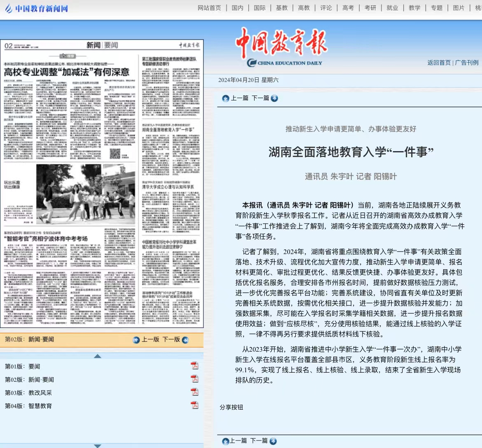Viewport: 482px width, 448px height.
Task: Open 国际 navigation item
Action: click(260, 8)
